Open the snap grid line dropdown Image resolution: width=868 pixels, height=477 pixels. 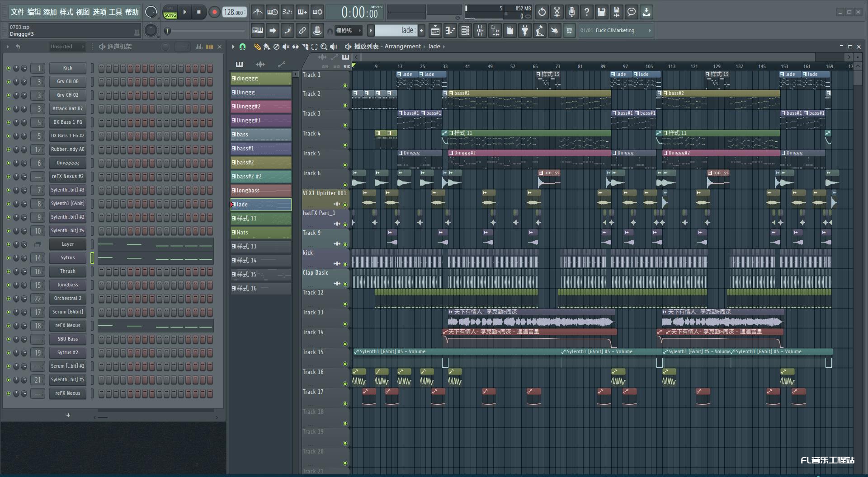[x=349, y=31]
